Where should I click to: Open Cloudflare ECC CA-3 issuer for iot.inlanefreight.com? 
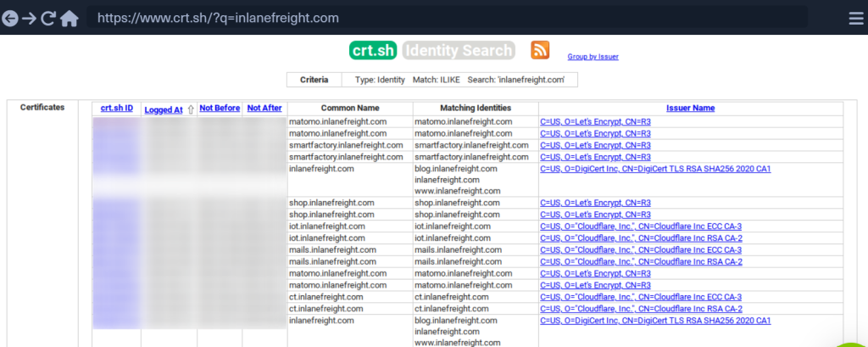[x=641, y=227]
